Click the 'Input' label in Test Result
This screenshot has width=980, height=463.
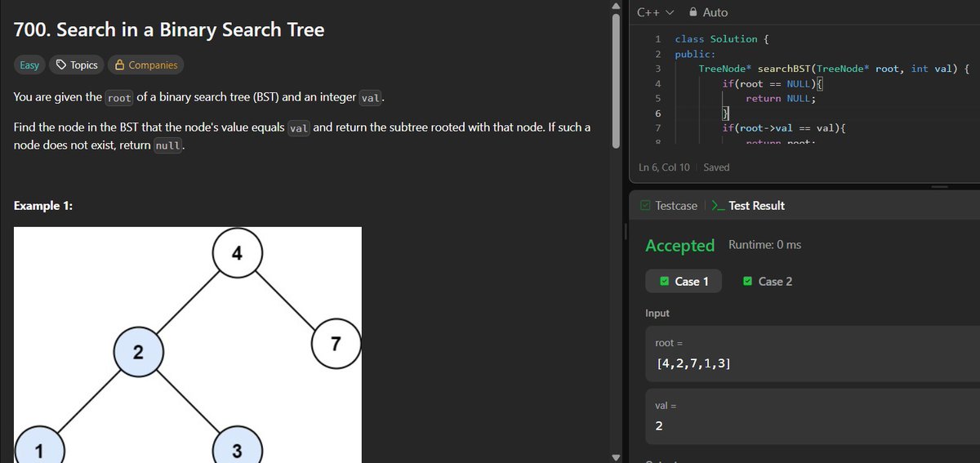[657, 314]
